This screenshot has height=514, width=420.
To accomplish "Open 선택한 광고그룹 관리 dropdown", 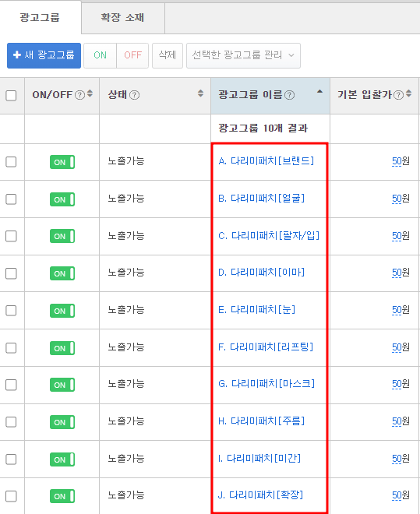I will [243, 55].
